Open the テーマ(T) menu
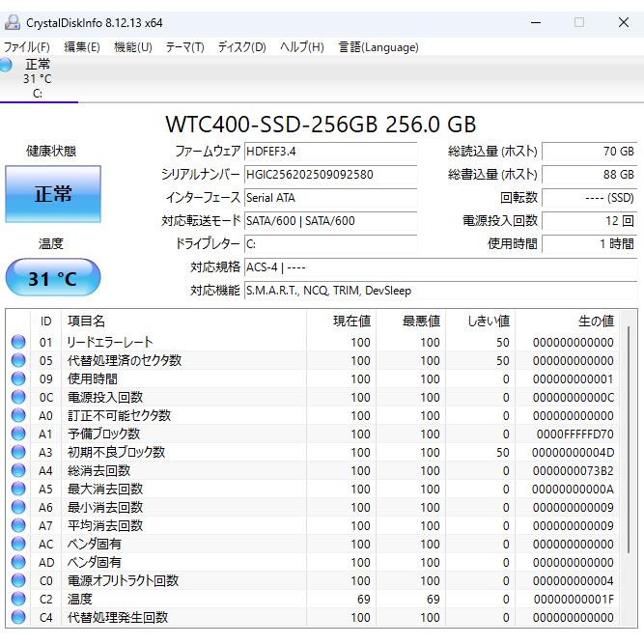Image resolution: width=644 pixels, height=644 pixels. tap(184, 47)
